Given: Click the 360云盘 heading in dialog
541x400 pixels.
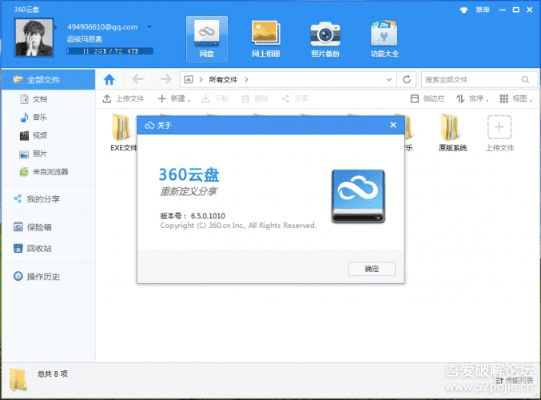Looking at the screenshot, I should (x=189, y=175).
